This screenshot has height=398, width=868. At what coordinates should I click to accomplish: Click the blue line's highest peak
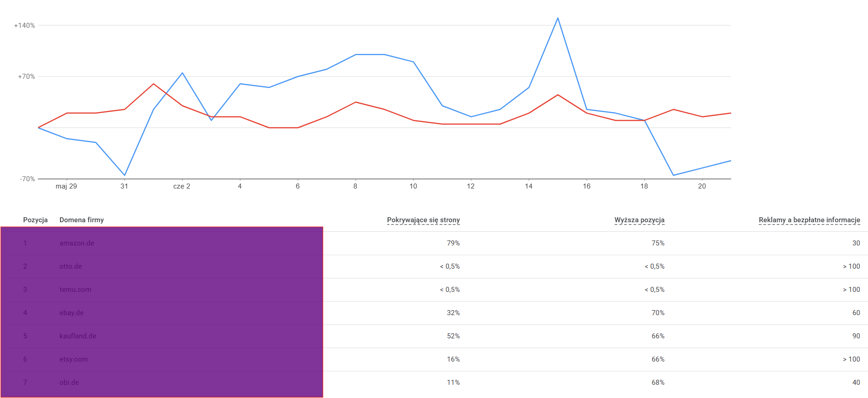(558, 18)
